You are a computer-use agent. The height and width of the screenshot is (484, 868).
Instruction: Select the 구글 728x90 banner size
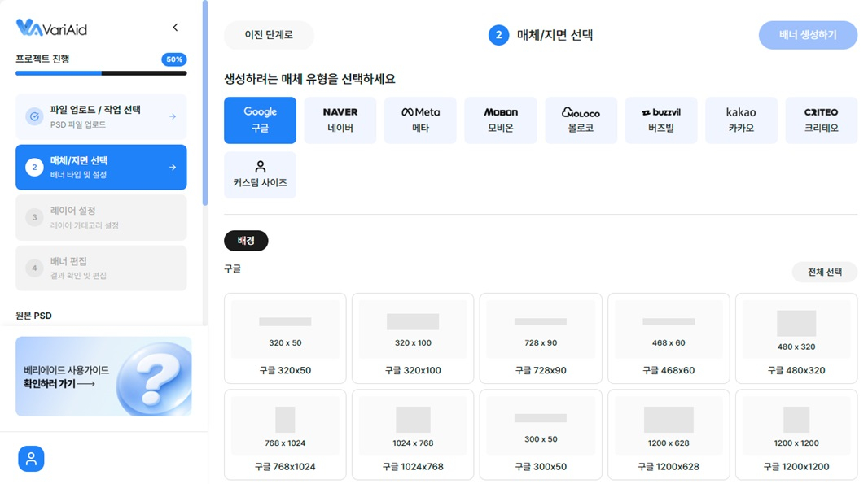540,338
